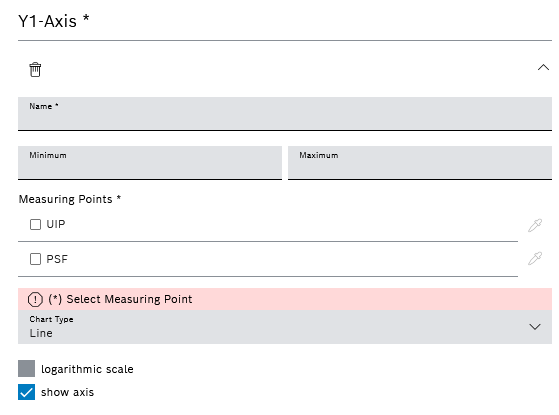This screenshot has width=559, height=415.
Task: Click the UIP label text
Action: (56, 224)
